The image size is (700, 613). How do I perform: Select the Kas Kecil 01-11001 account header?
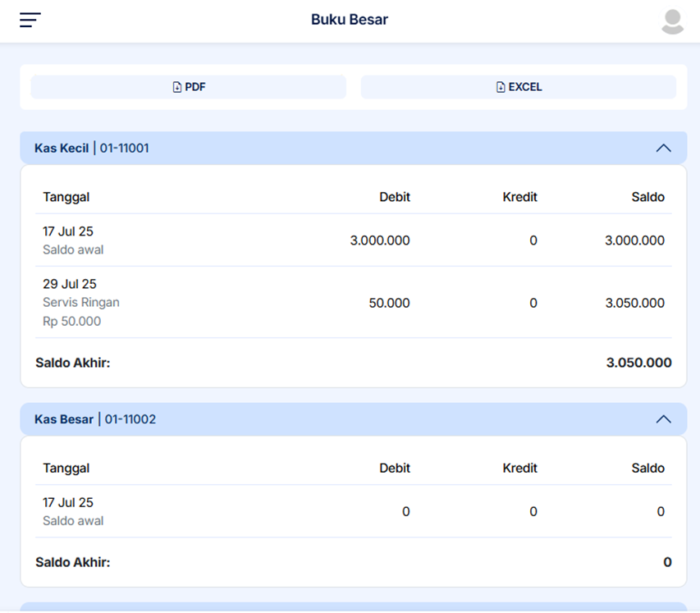point(92,149)
